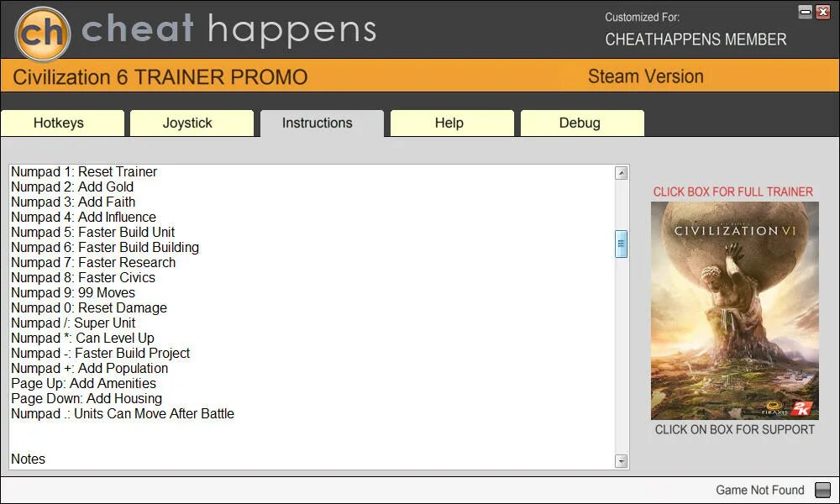
Task: Click the instructions scrollbar down arrow
Action: coord(622,460)
